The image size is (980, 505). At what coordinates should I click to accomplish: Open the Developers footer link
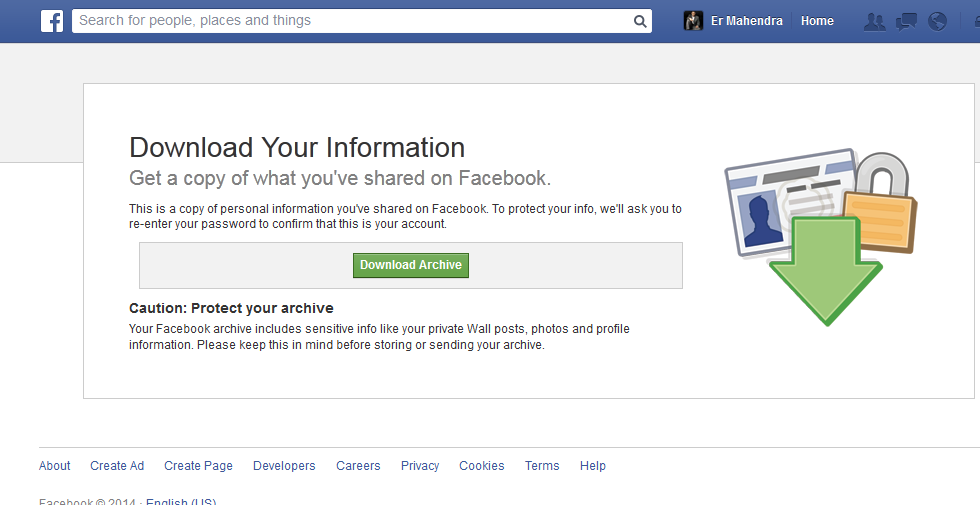tap(284, 466)
